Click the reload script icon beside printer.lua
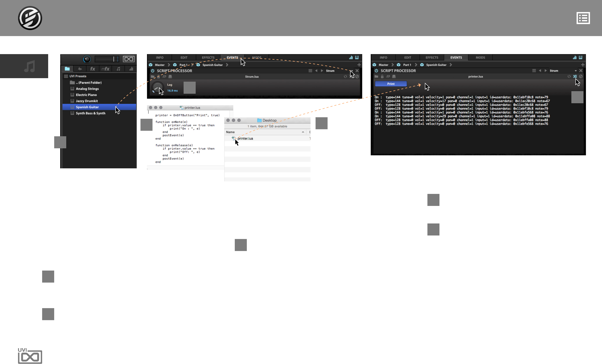The image size is (602, 364). pyautogui.click(x=569, y=76)
